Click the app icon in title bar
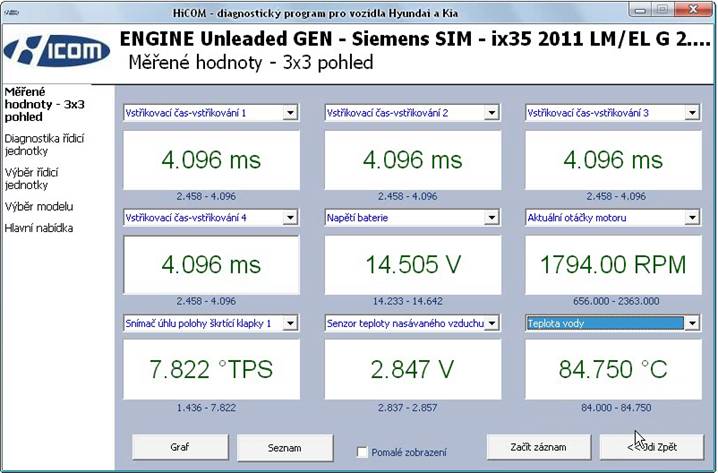The width and height of the screenshot is (718, 473). click(12, 8)
